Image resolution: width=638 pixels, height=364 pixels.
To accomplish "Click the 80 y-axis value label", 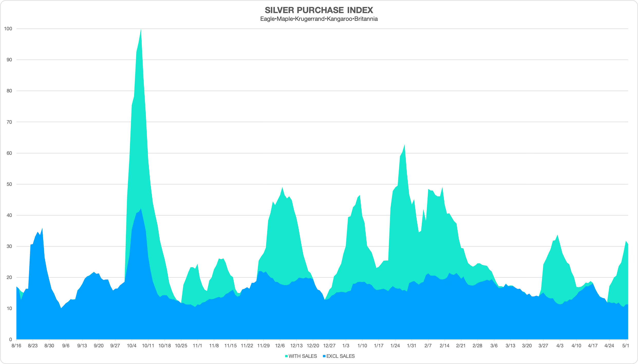I will [x=9, y=91].
